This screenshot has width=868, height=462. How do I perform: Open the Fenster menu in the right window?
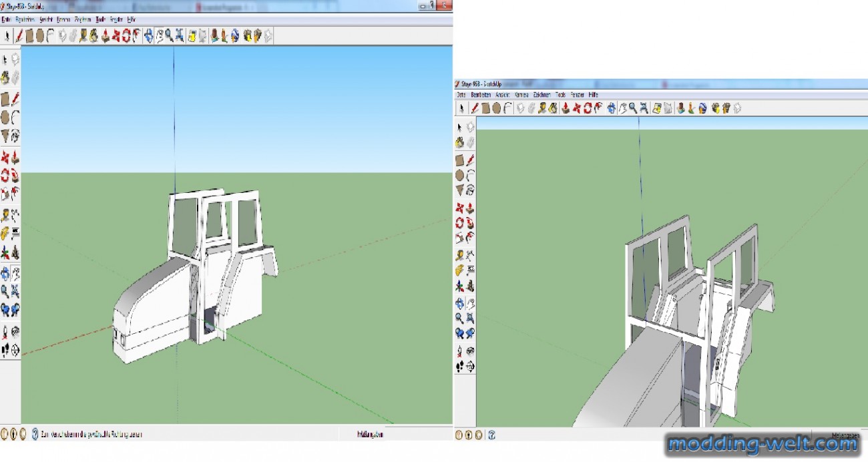[x=577, y=95]
